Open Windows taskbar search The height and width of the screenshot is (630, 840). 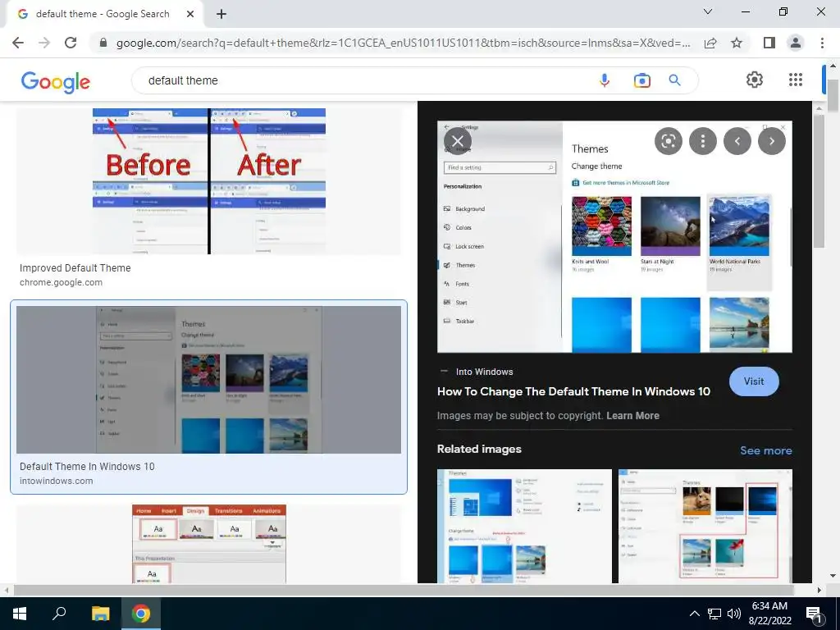[x=59, y=614]
